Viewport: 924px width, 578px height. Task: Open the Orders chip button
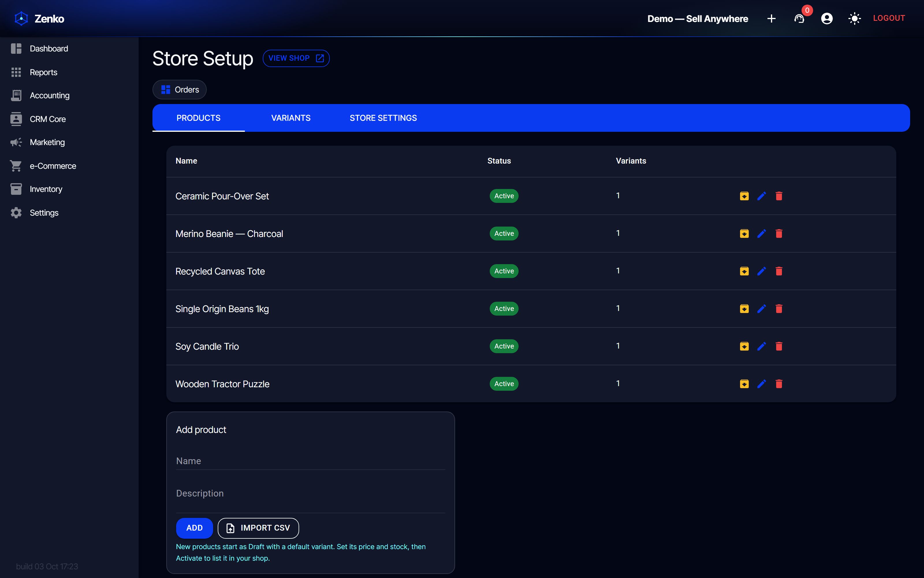click(x=179, y=90)
